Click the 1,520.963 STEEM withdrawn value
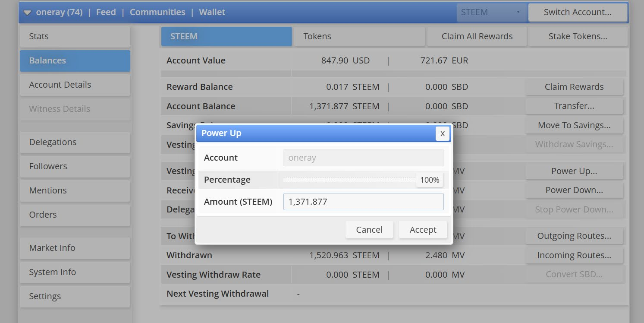644x323 pixels. click(344, 255)
